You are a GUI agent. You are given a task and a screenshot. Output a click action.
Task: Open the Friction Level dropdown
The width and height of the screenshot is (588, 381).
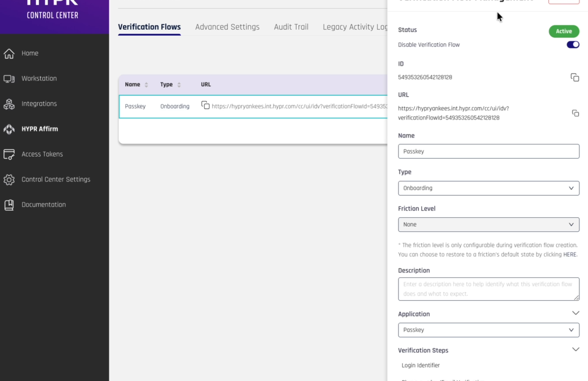point(488,224)
